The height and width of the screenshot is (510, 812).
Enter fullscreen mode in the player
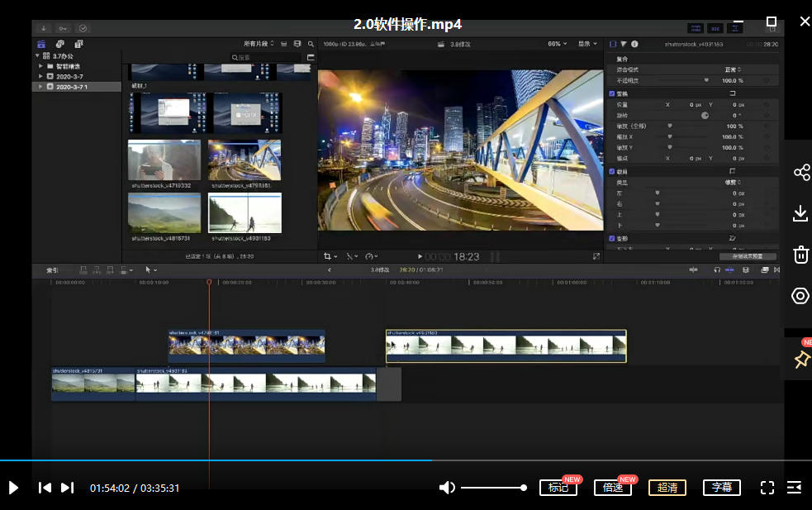pos(767,488)
